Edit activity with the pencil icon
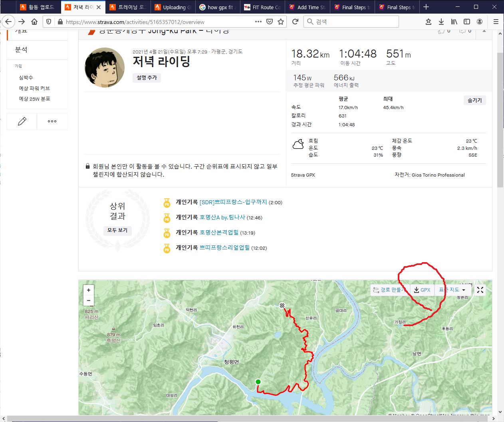 22,121
